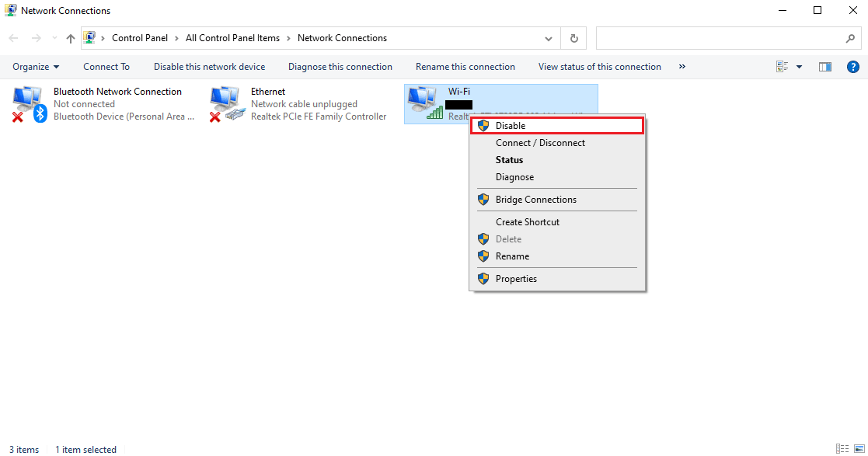Select Properties in the context menu
Image resolution: width=868 pixels, height=456 pixels.
516,279
